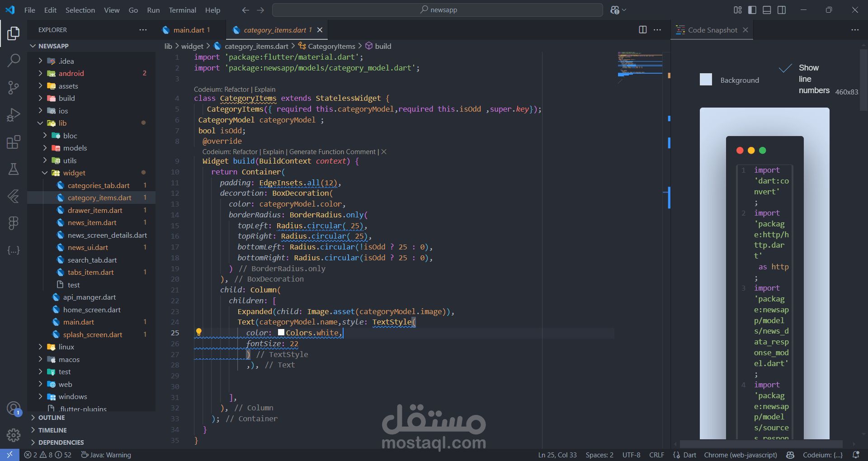The image size is (868, 461).
Task: Split the editor right
Action: point(642,30)
